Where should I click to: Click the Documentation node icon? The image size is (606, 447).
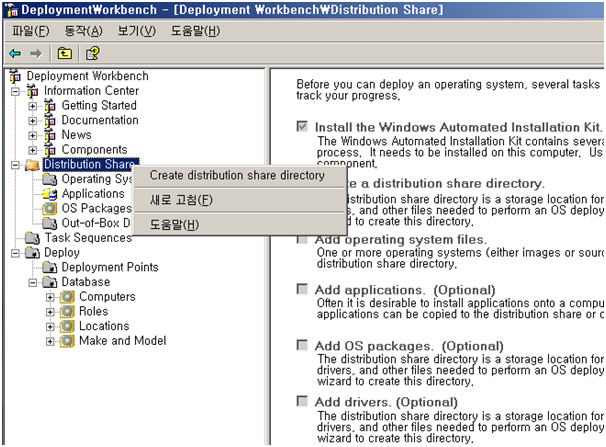[50, 121]
